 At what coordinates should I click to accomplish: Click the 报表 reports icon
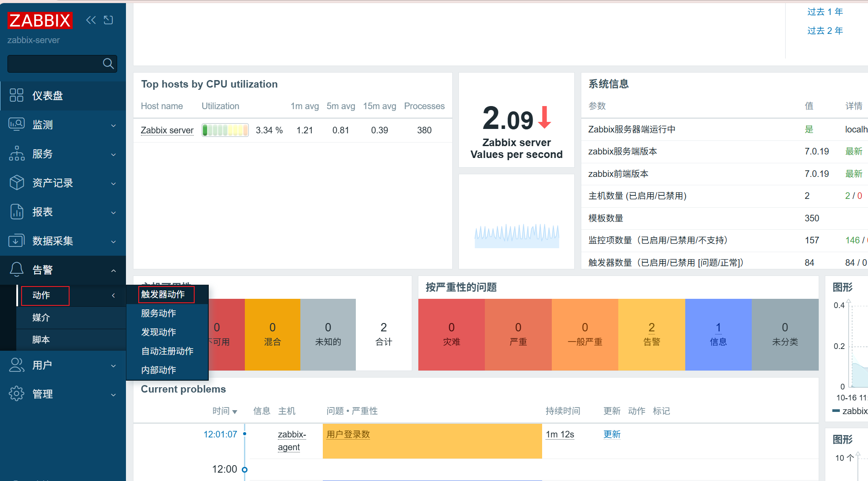coord(16,212)
